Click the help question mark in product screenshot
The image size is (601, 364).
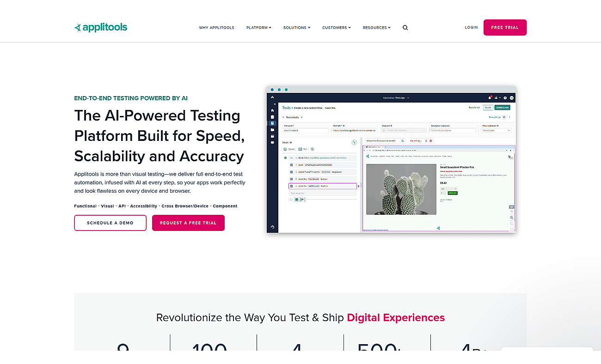pos(505,98)
